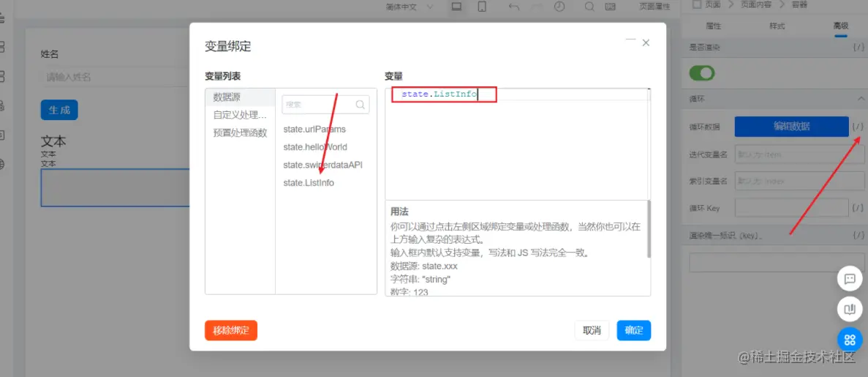Switch to the 高级 tab
The width and height of the screenshot is (868, 377).
841,26
